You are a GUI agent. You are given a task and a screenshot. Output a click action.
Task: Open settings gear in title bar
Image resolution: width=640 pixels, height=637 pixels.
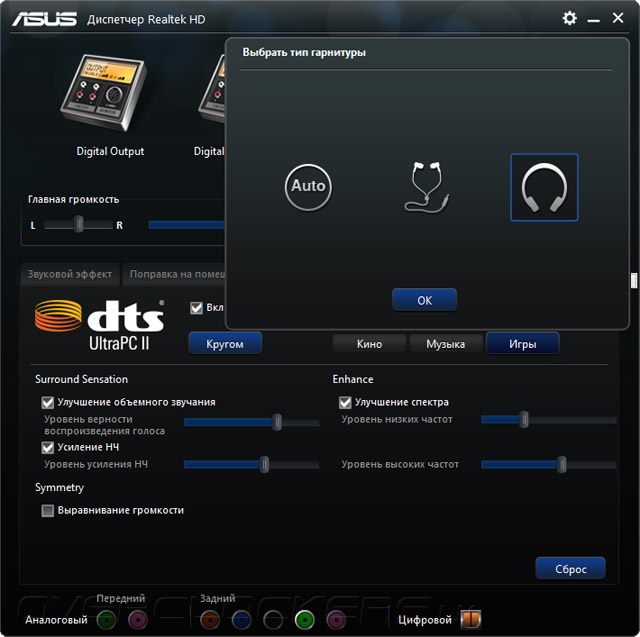[x=569, y=18]
